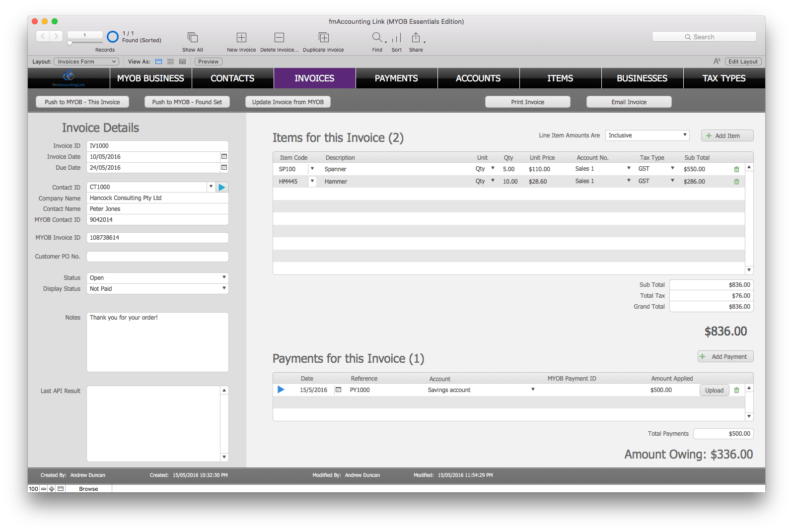The image size is (793, 532).
Task: Open Savings account payment dropdown
Action: pyautogui.click(x=533, y=390)
